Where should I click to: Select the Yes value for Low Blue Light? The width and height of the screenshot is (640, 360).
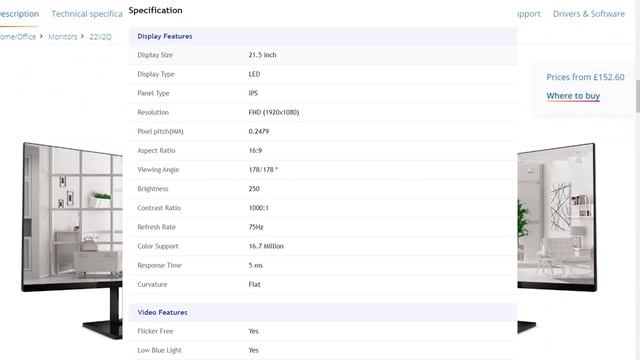(x=253, y=351)
